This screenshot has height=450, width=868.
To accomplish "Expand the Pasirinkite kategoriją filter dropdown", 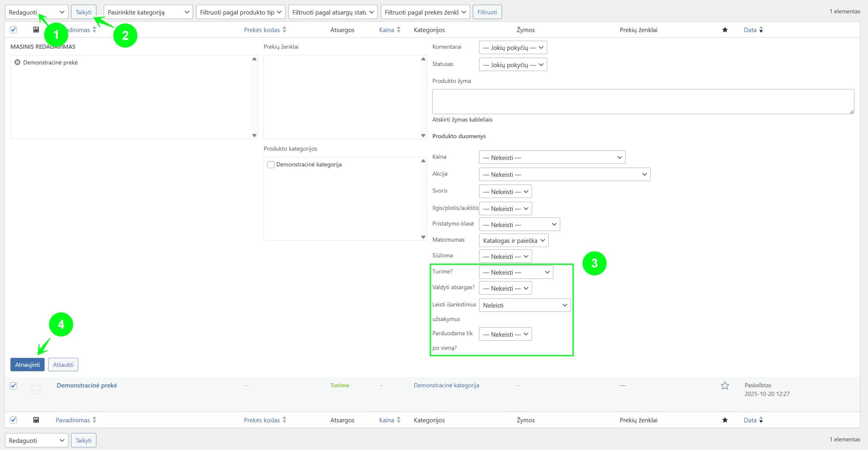I will pyautogui.click(x=148, y=12).
